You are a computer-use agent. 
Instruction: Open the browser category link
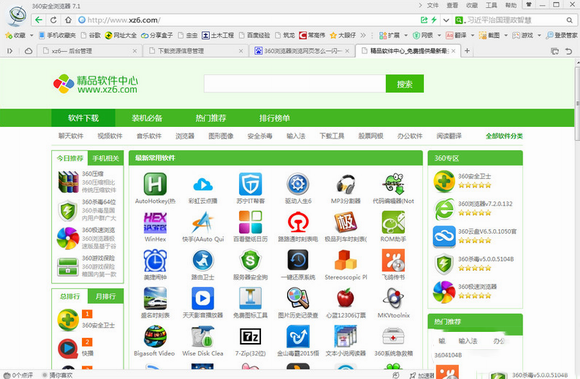point(185,136)
